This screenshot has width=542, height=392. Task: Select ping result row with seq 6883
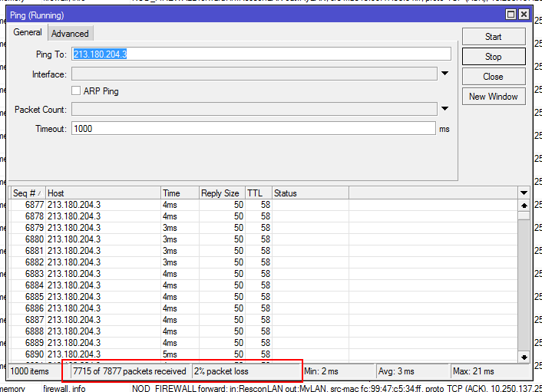264,274
